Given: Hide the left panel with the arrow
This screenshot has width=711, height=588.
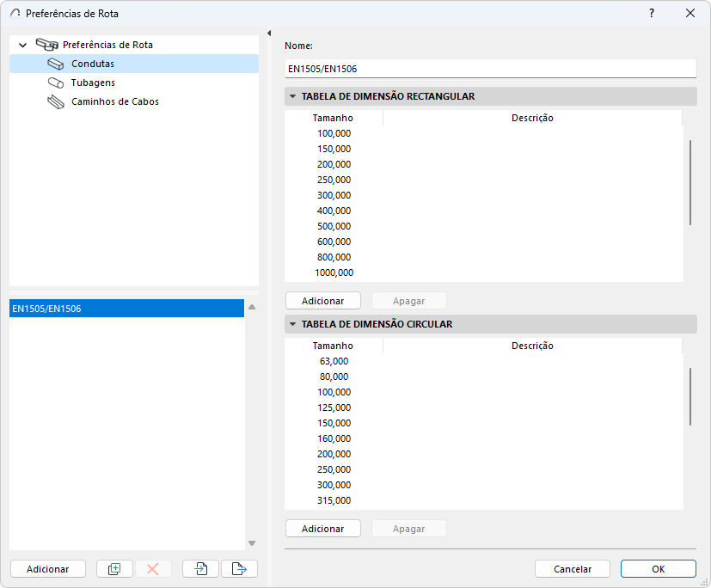Looking at the screenshot, I should (269, 34).
